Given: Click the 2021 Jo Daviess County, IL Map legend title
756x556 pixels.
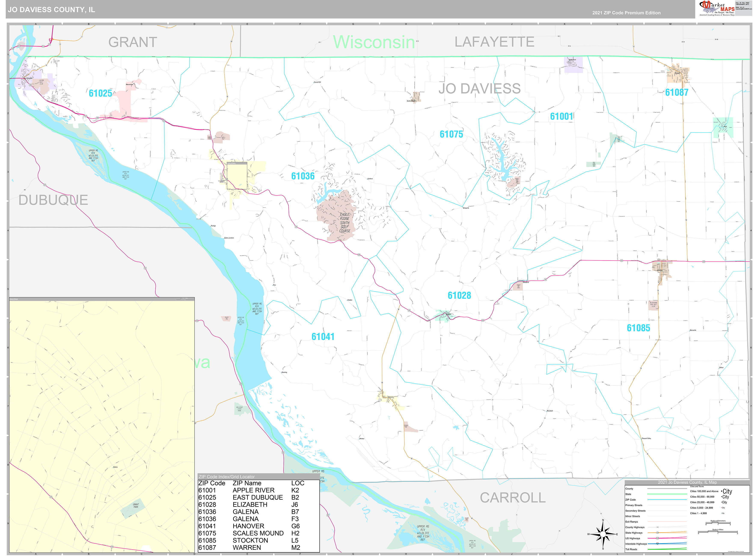Looking at the screenshot, I should [x=687, y=482].
